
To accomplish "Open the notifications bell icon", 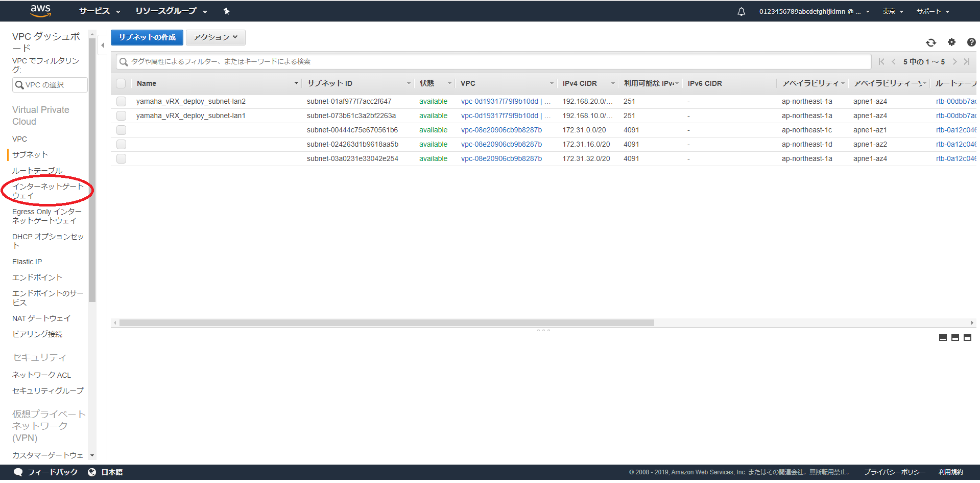I will pyautogui.click(x=741, y=11).
